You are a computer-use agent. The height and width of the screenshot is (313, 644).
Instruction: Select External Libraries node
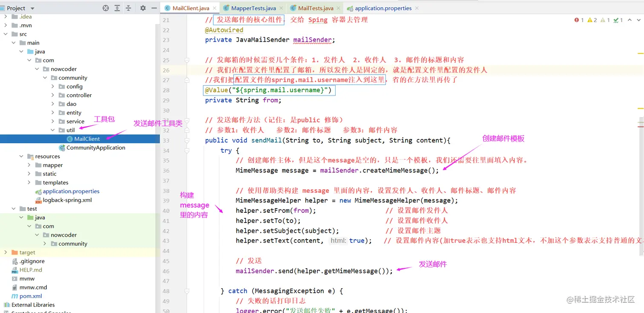point(33,305)
